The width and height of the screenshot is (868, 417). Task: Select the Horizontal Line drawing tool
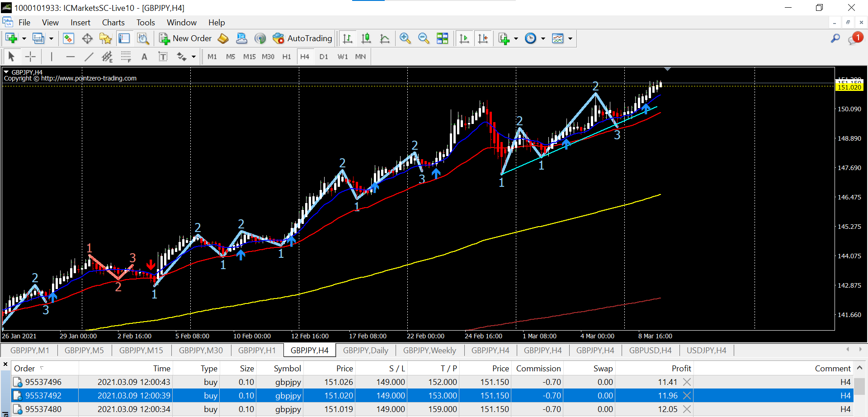70,57
